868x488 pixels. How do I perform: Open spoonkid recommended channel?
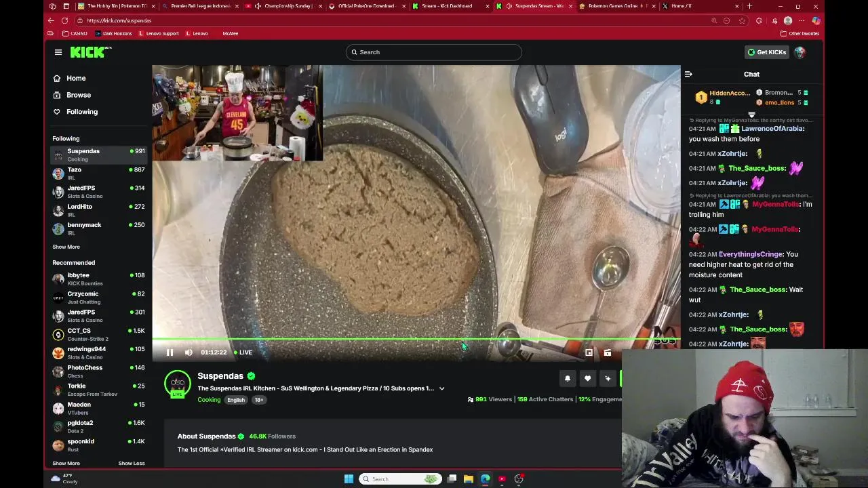(99, 445)
